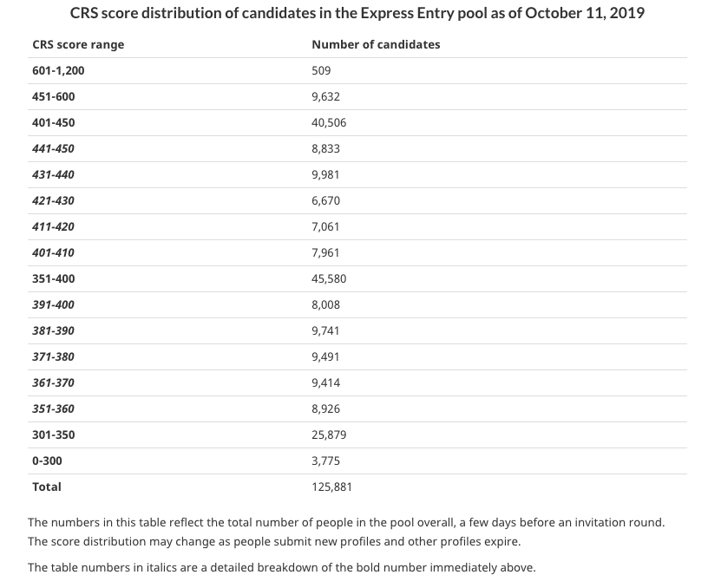Select the bold 401-450 range row label
This screenshot has width=721, height=588.
tap(54, 122)
